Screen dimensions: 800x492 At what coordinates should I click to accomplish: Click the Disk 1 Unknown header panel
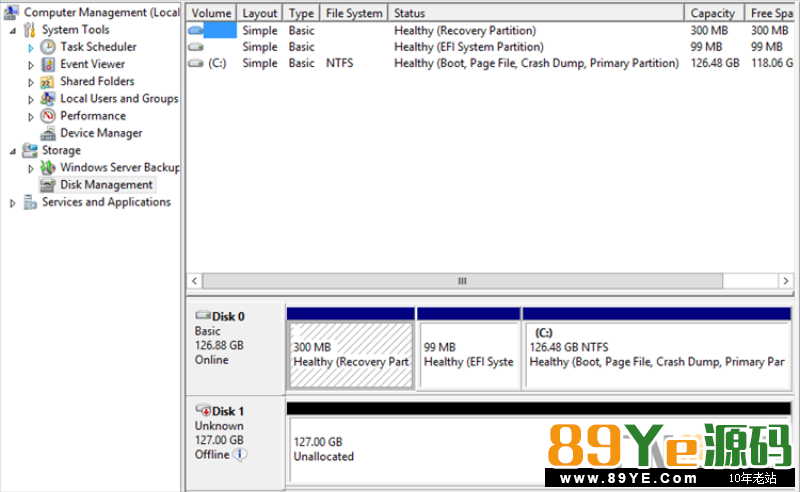point(235,443)
